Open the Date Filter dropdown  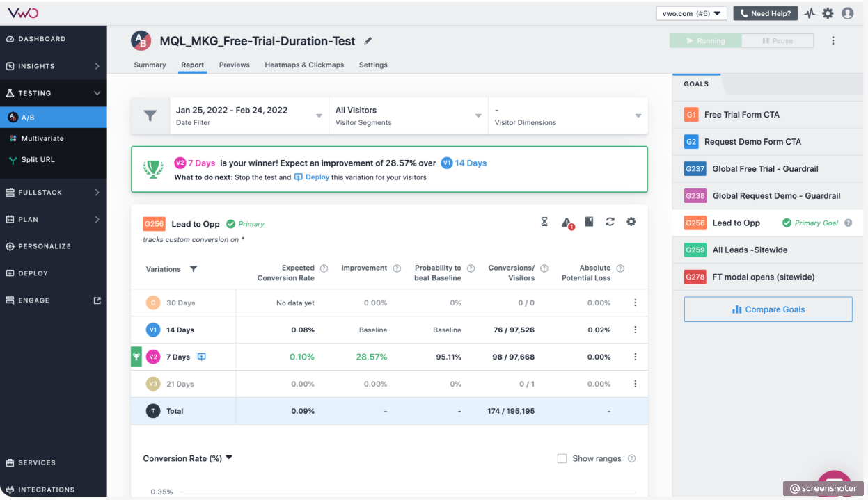[x=248, y=115]
